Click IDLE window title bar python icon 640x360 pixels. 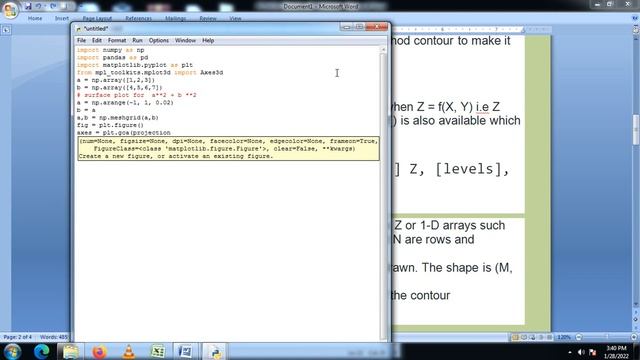[x=79, y=29]
